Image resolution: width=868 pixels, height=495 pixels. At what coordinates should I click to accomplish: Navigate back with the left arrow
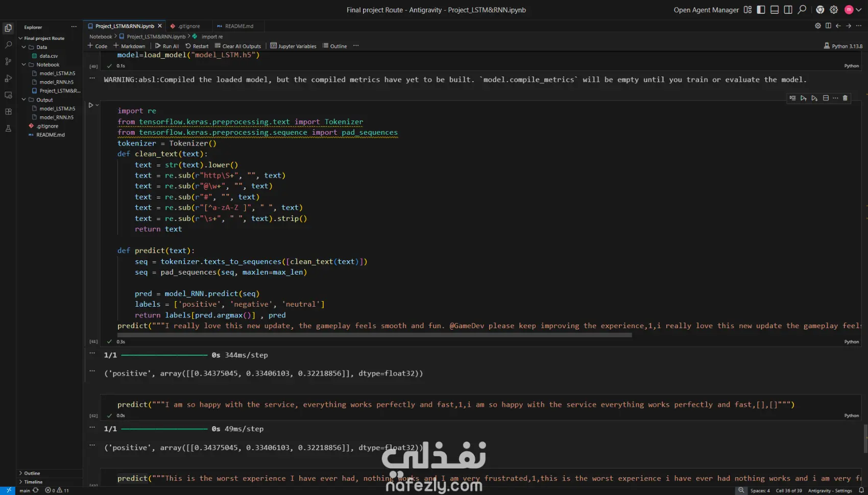click(x=838, y=26)
